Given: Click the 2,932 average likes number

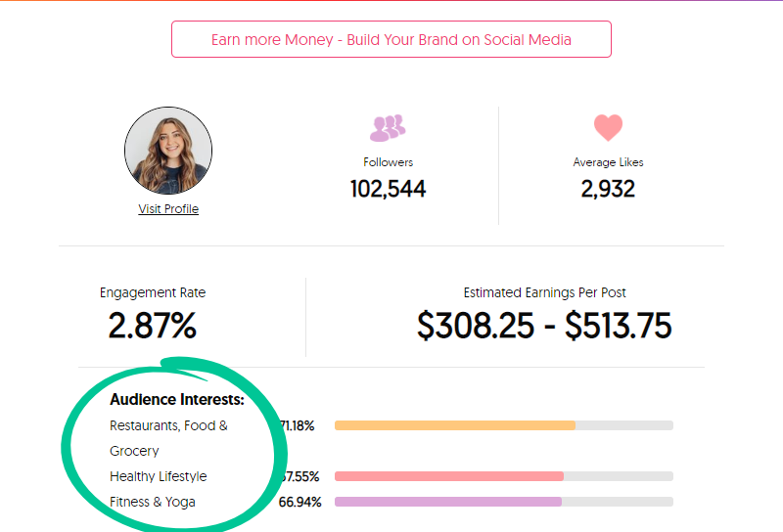Looking at the screenshot, I should [x=608, y=189].
